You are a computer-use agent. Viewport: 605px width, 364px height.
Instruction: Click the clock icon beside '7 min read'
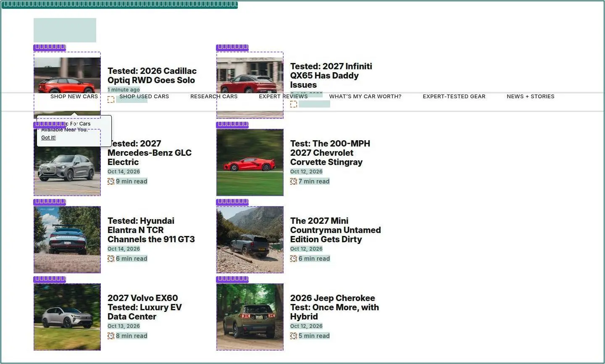pyautogui.click(x=294, y=181)
